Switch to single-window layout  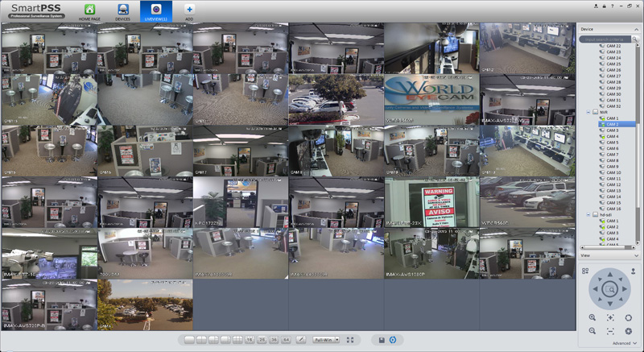189,340
